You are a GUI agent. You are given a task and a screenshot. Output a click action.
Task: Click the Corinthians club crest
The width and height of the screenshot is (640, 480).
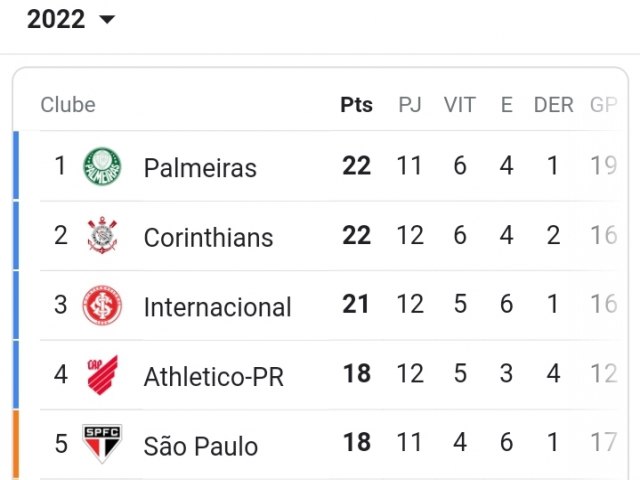coord(102,236)
